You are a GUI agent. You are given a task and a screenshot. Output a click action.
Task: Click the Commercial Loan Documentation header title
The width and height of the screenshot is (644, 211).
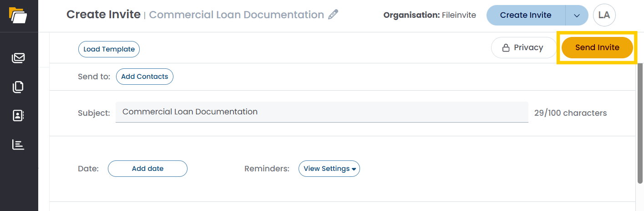236,15
